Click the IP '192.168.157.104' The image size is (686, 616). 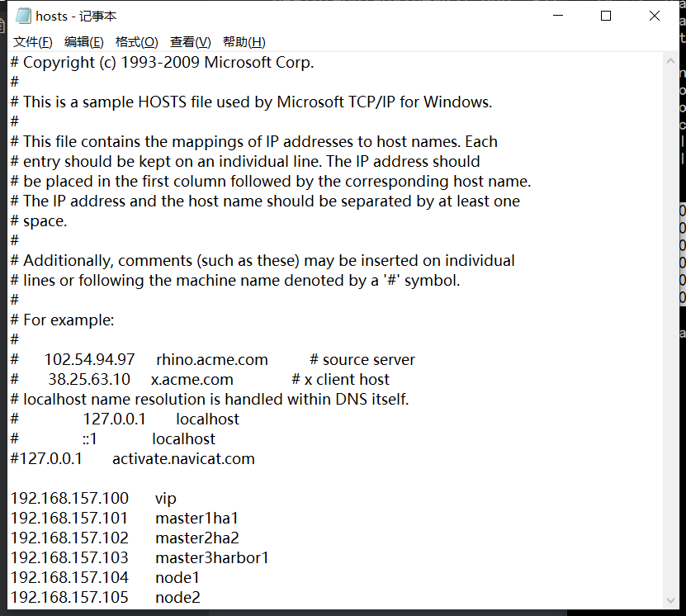69,578
